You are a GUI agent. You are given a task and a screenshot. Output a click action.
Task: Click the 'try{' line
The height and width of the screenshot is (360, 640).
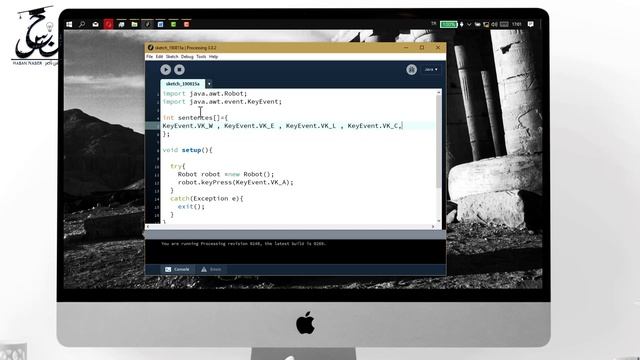click(178, 166)
